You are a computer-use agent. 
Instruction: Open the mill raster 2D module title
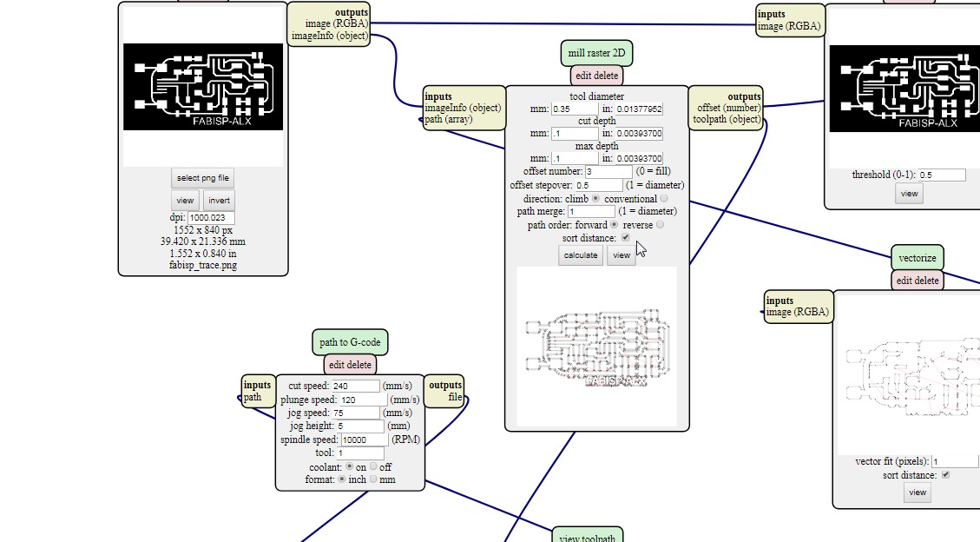point(596,53)
